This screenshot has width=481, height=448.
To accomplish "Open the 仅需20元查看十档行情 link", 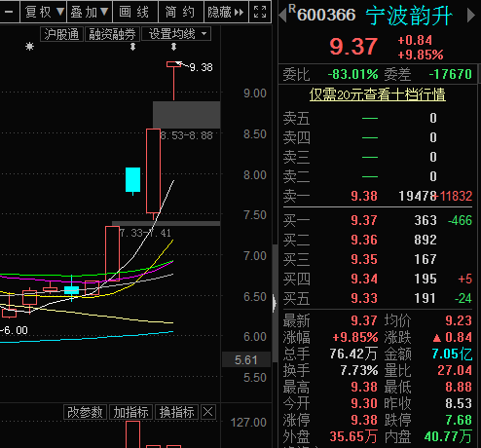I will pos(378,94).
